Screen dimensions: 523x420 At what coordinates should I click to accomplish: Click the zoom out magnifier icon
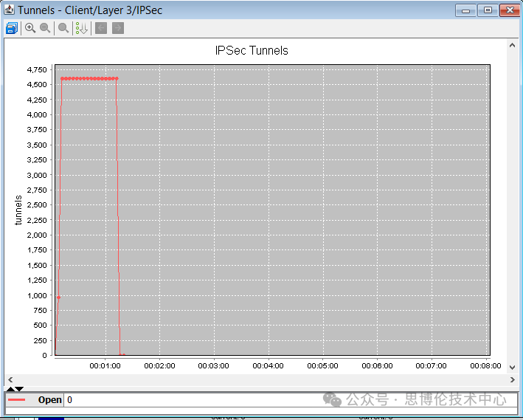coord(45,28)
